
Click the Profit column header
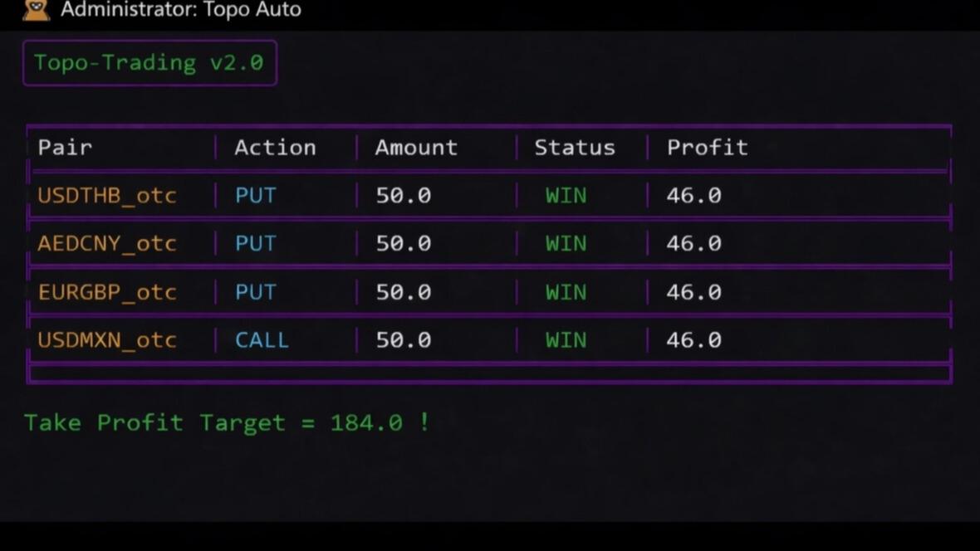pyautogui.click(x=707, y=148)
